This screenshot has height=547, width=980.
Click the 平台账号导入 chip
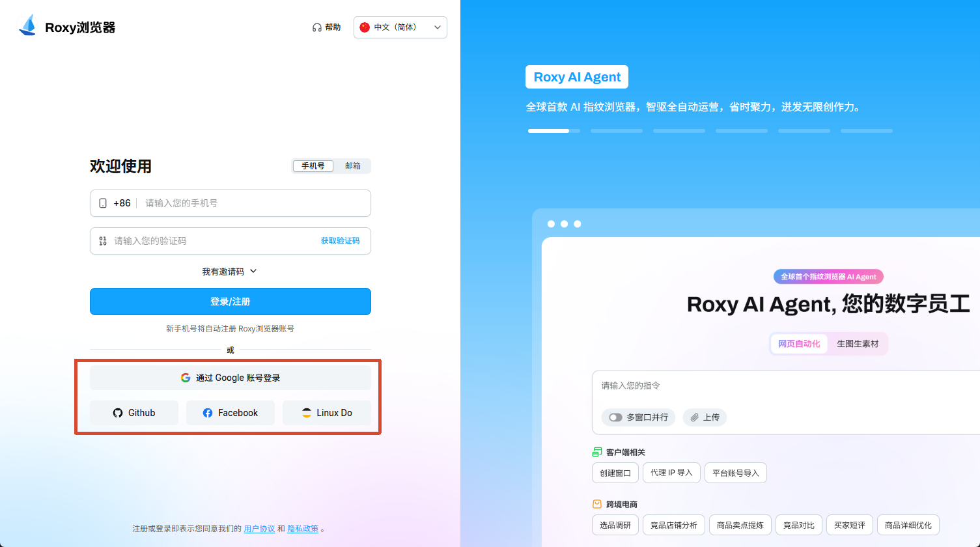pyautogui.click(x=736, y=473)
